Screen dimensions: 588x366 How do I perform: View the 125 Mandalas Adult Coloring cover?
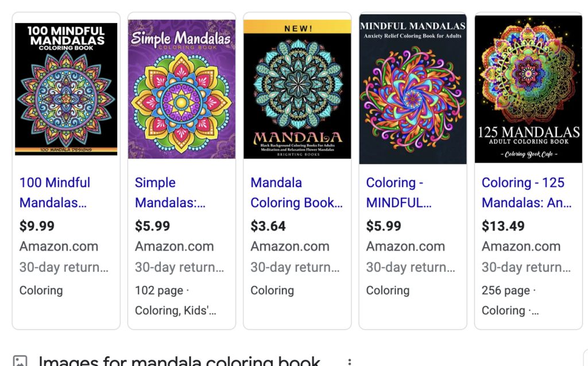528,89
